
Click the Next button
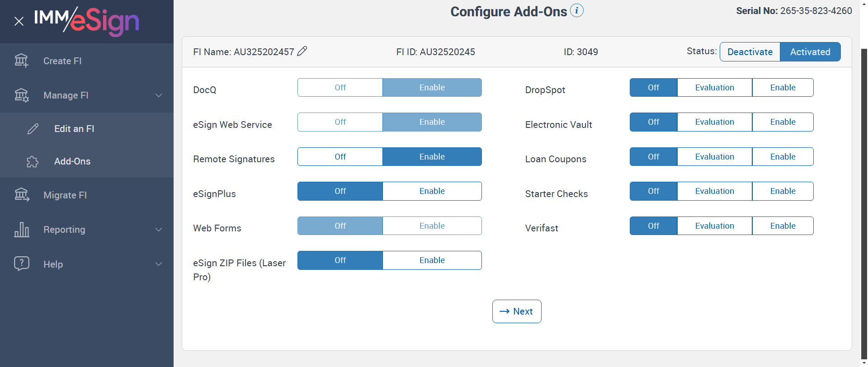pyautogui.click(x=516, y=311)
